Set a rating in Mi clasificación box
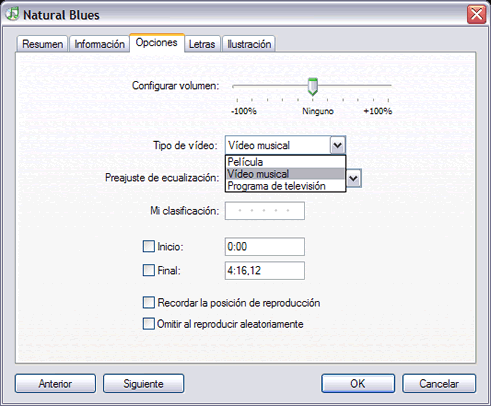The width and height of the screenshot is (491, 406). 265,211
